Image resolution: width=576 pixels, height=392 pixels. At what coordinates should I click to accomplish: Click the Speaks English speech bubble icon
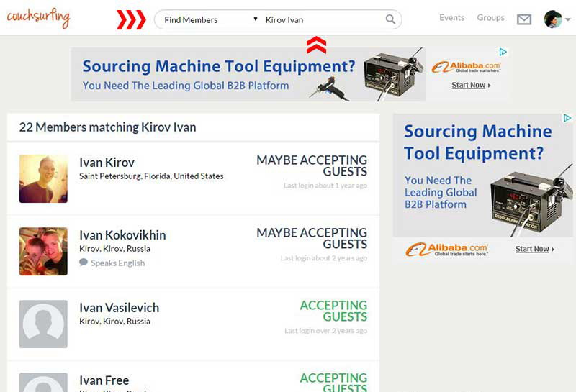(x=84, y=263)
